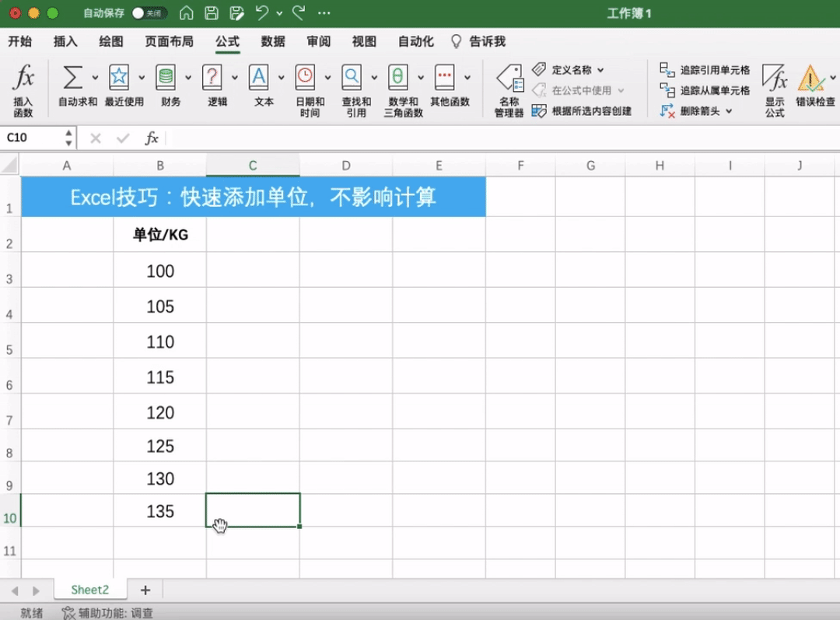Click the fx icon in formula bar
Image resolution: width=840 pixels, height=620 pixels.
[x=152, y=138]
